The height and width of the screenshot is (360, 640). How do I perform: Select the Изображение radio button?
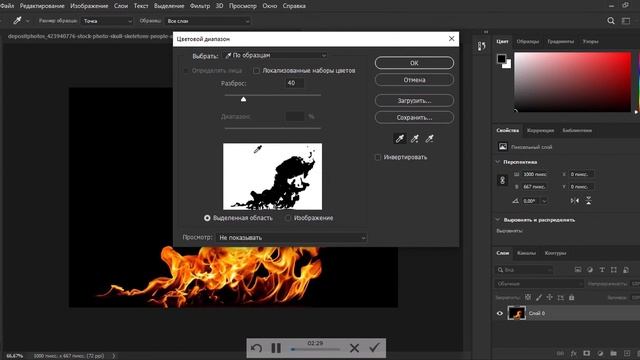pyautogui.click(x=288, y=218)
